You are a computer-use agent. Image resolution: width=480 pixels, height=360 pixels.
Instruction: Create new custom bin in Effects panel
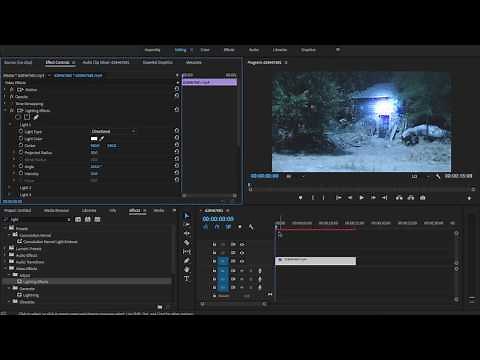pyautogui.click(x=160, y=307)
